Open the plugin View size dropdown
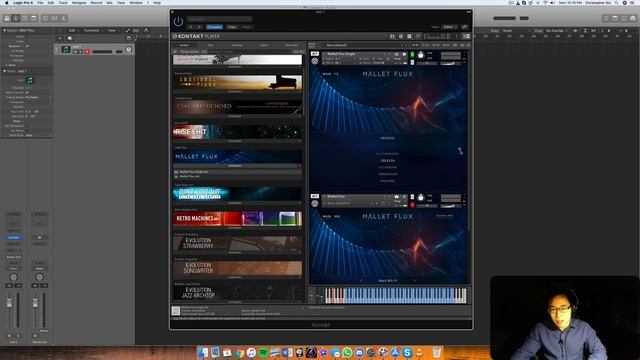This screenshot has height=360, width=640. point(450,27)
